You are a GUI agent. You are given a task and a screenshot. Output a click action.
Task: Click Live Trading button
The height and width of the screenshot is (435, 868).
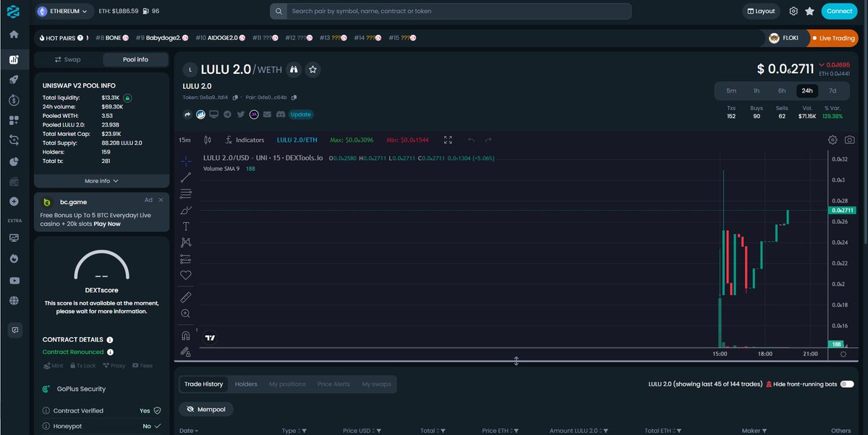833,38
